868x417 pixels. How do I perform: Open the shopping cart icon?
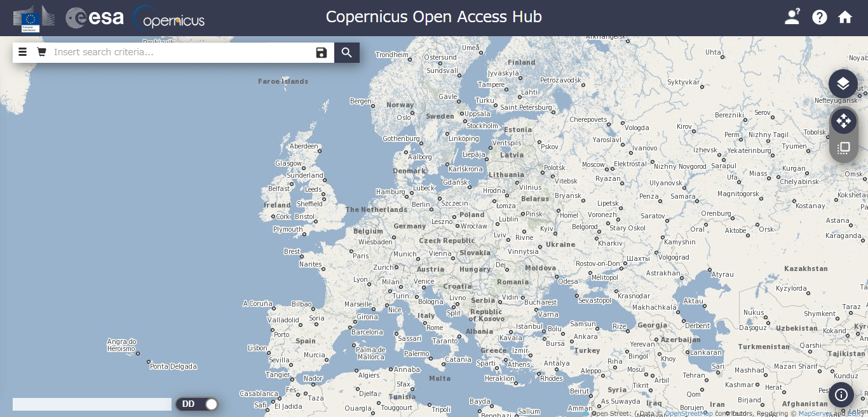click(41, 52)
